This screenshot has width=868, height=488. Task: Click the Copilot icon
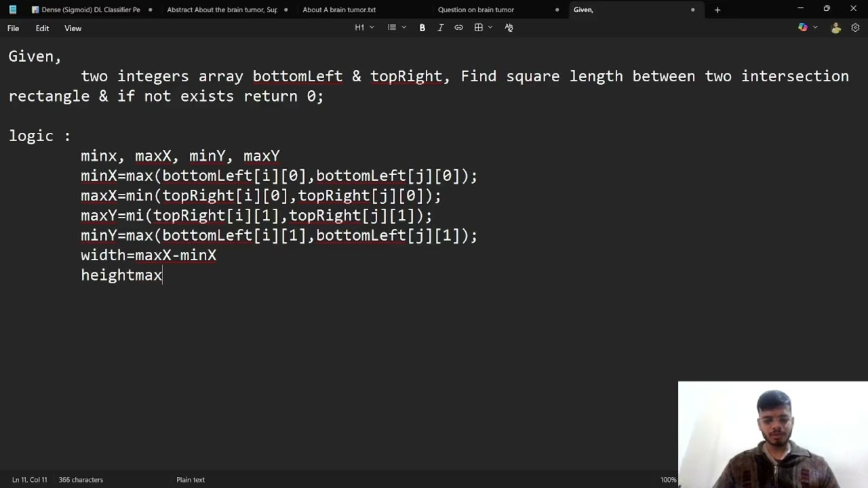(803, 28)
